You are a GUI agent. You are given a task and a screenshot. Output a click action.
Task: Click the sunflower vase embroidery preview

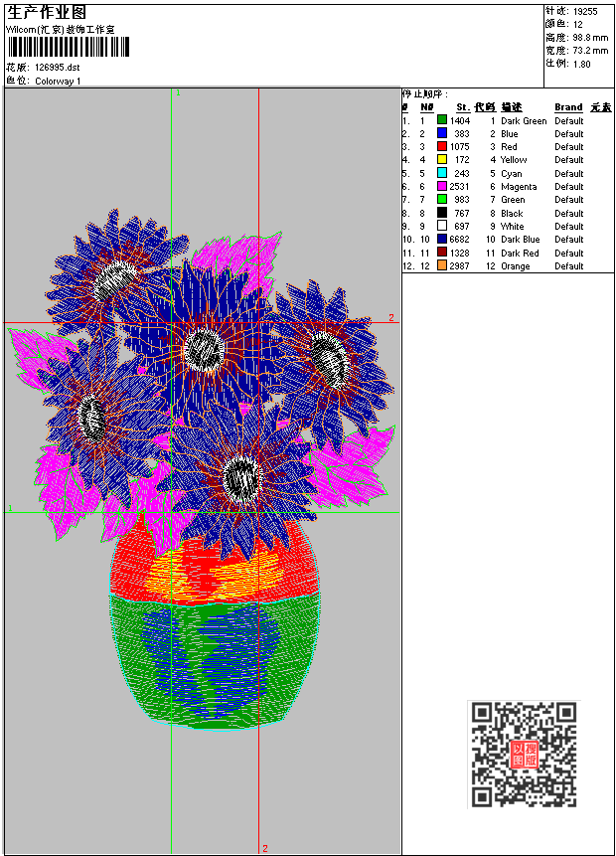203,469
